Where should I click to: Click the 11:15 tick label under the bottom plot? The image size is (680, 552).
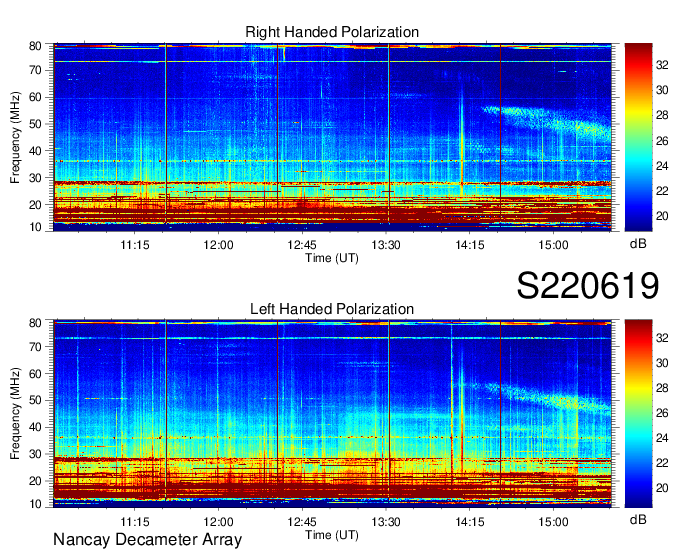[x=135, y=522]
